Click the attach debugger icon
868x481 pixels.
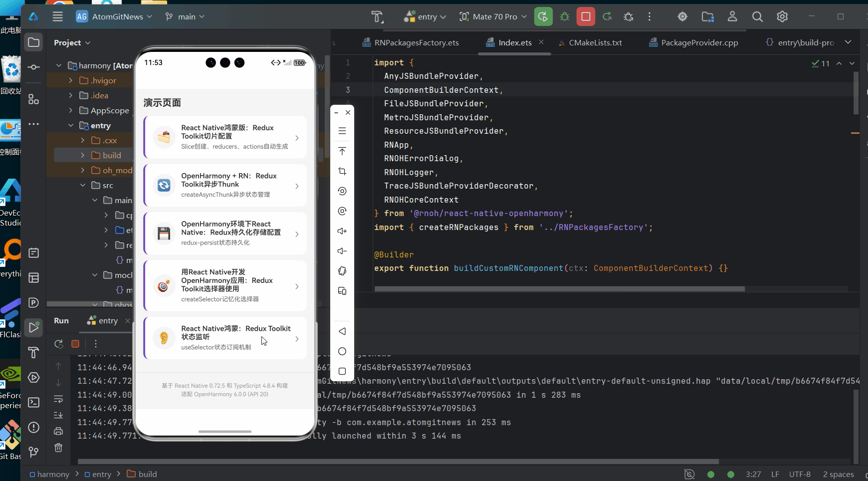point(629,16)
